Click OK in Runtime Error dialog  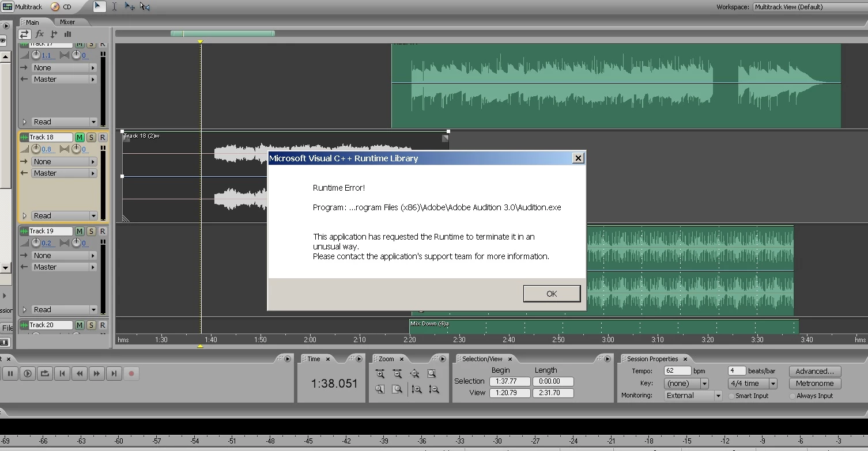(x=552, y=294)
